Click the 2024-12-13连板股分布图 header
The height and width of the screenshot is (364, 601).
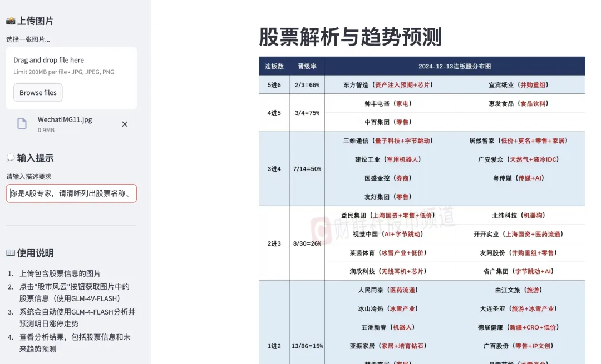455,66
